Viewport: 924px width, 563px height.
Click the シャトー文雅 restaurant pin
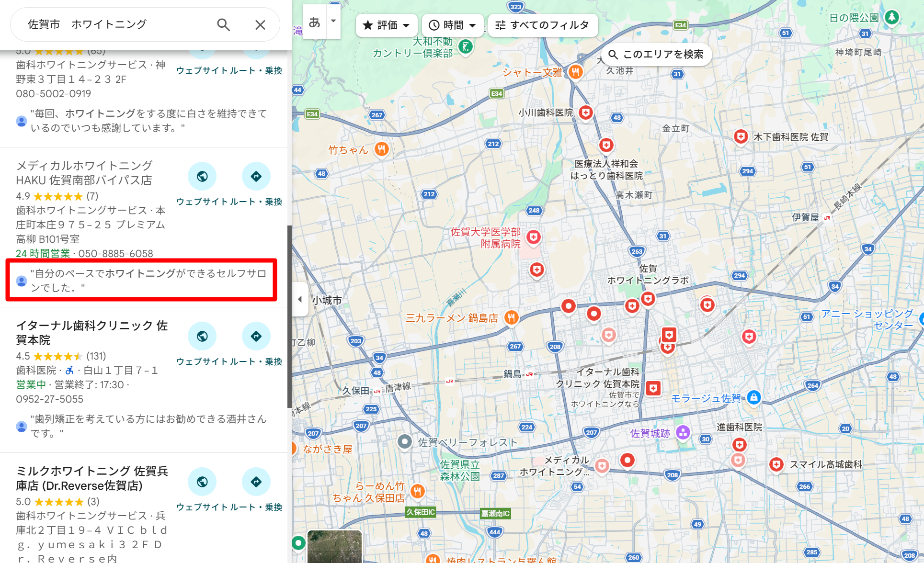[x=575, y=72]
